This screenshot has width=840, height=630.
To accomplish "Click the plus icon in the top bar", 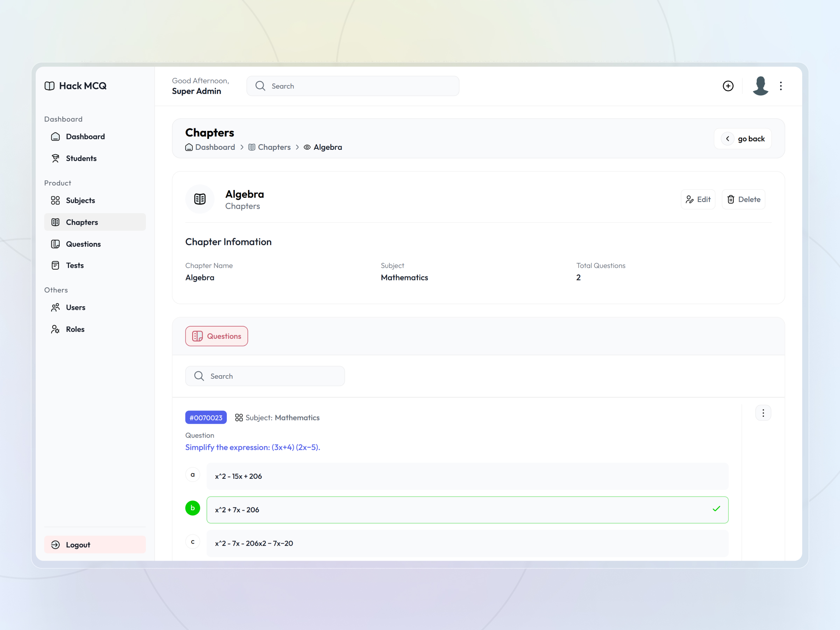I will 728,86.
